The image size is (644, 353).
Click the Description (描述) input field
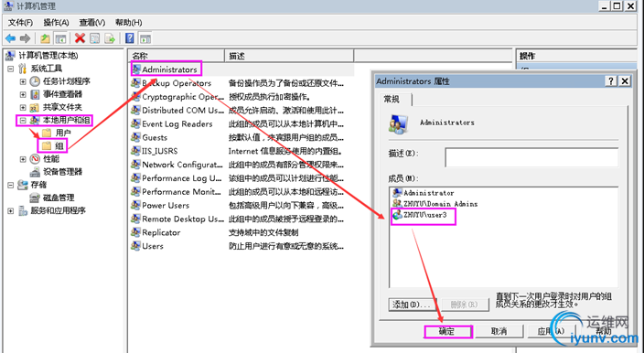[531, 157]
